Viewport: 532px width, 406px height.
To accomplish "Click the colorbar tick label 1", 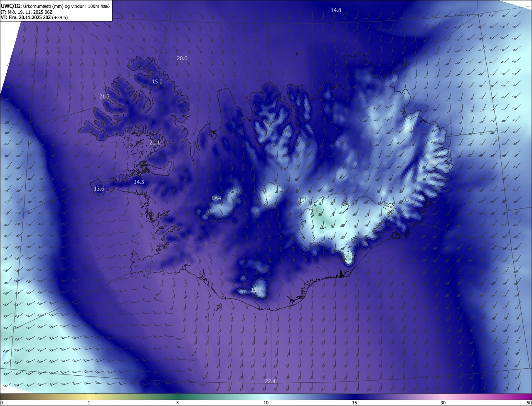I will coord(89,403).
